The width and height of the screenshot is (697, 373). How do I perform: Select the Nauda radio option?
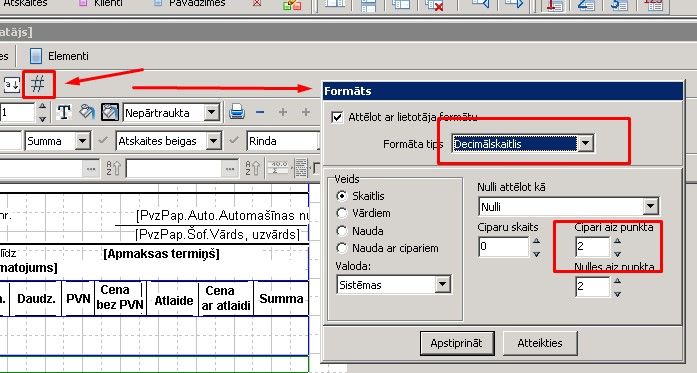click(x=341, y=231)
